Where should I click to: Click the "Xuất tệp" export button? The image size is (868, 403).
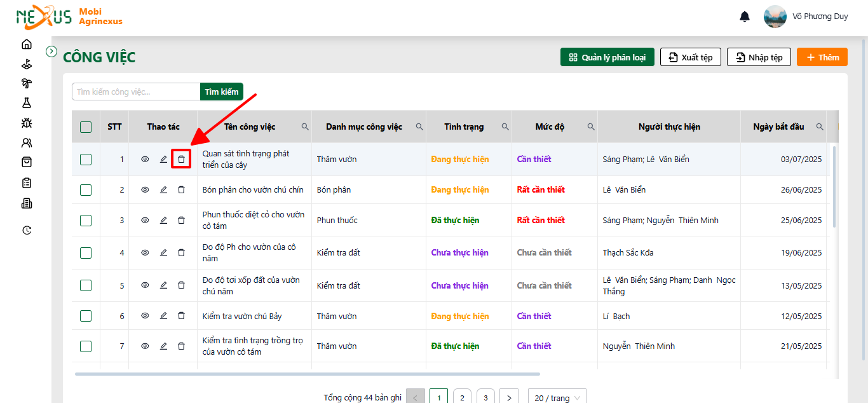pyautogui.click(x=691, y=57)
